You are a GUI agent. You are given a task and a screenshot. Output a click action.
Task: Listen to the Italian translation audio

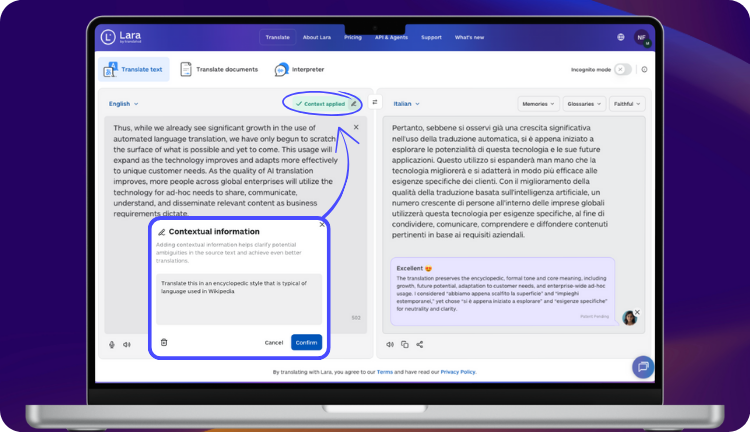tap(390, 344)
